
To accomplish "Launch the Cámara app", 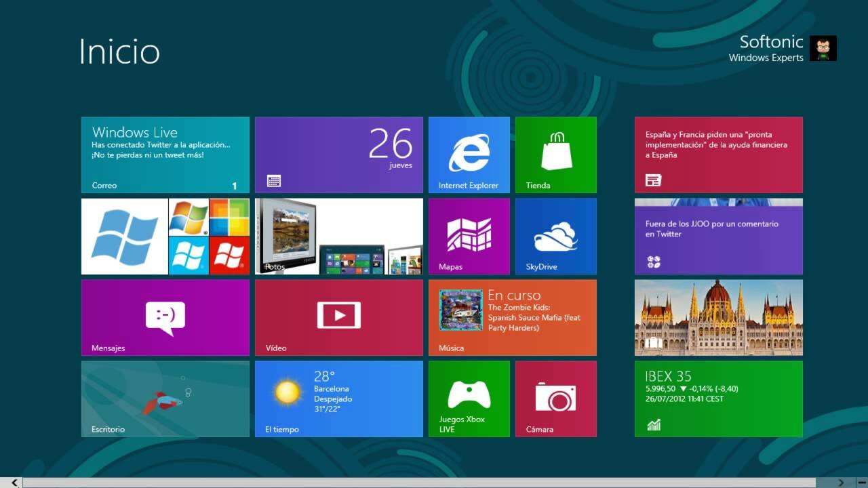I will [x=555, y=399].
